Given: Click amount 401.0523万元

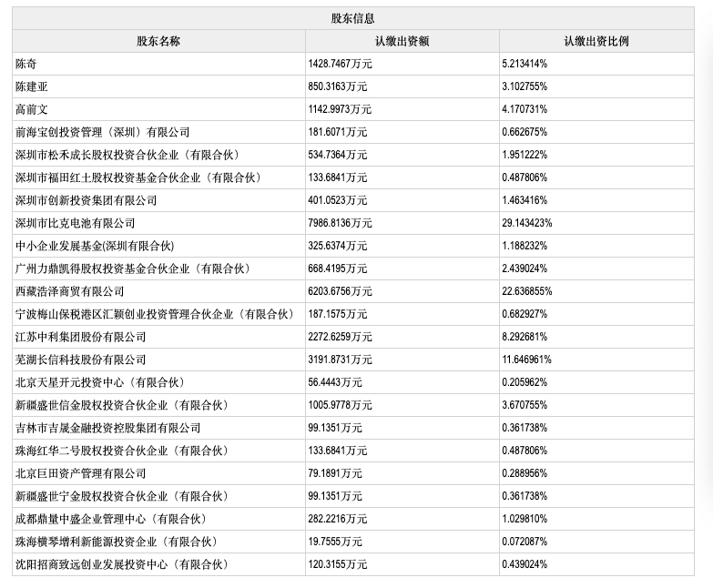Looking at the screenshot, I should (338, 200).
